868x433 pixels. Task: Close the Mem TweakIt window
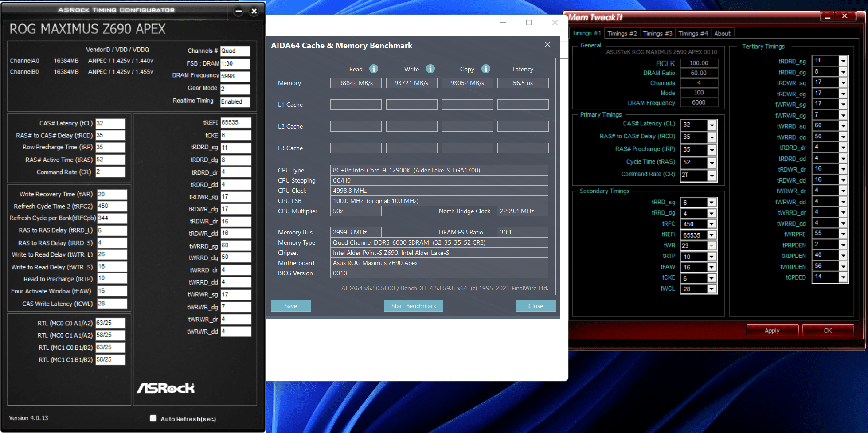pos(845,16)
